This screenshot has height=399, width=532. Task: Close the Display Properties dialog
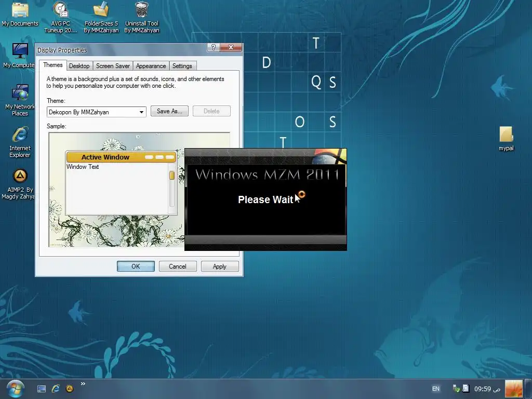[x=231, y=47]
